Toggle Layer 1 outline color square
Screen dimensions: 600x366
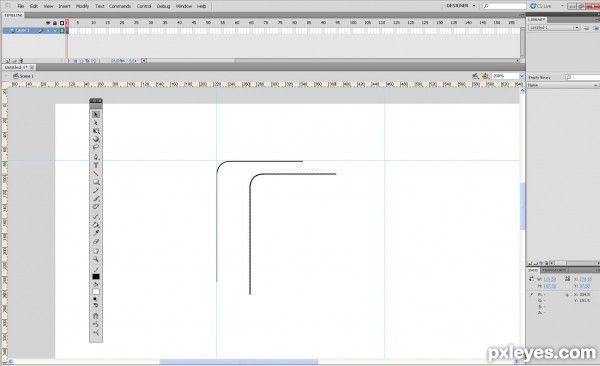[62, 30]
